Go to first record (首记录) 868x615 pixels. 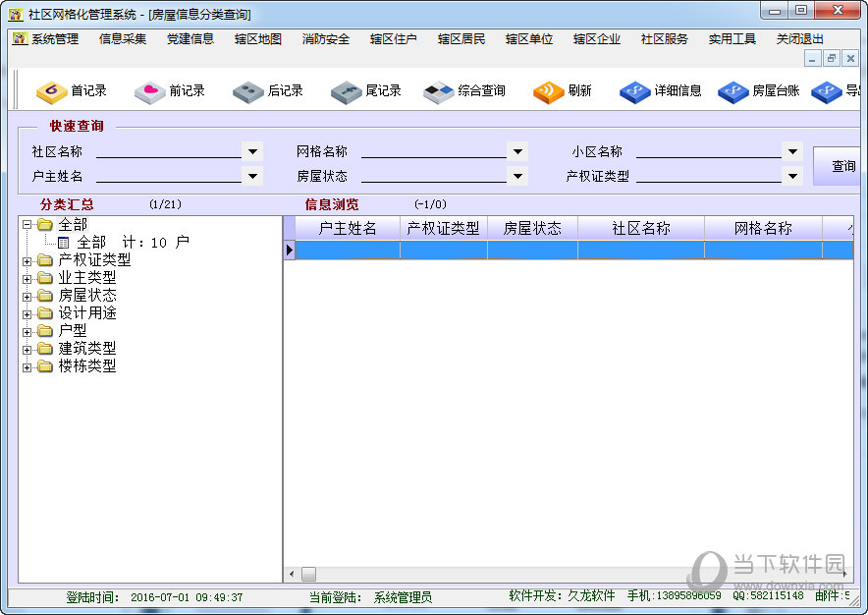72,90
